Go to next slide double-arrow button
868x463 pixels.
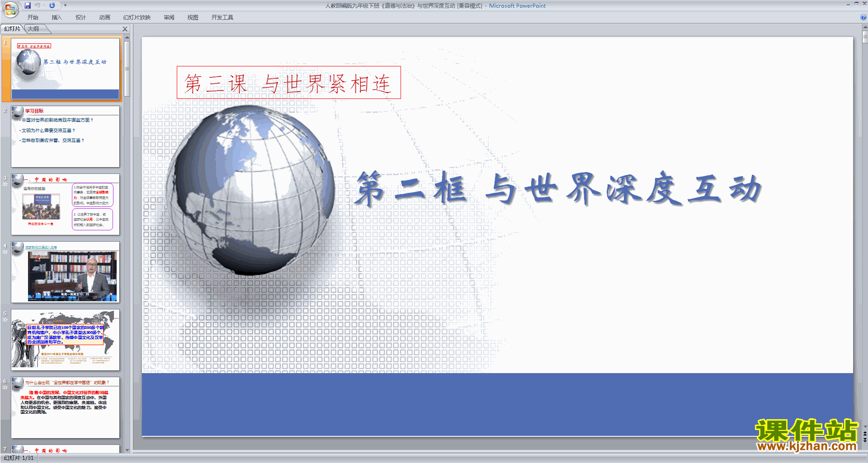[x=865, y=440]
